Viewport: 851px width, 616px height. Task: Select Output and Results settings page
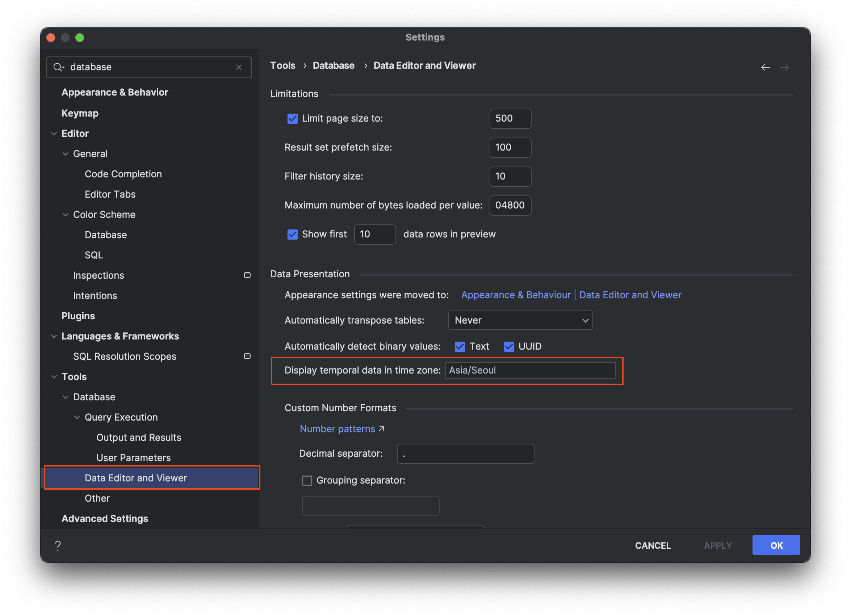click(138, 438)
